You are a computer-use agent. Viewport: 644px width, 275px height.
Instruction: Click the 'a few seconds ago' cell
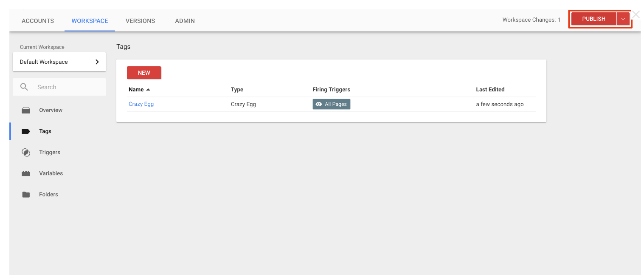click(500, 104)
